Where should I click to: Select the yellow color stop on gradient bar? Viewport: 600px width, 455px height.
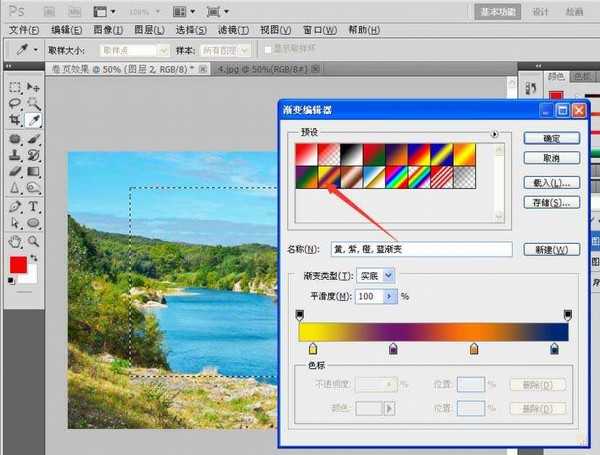(313, 348)
